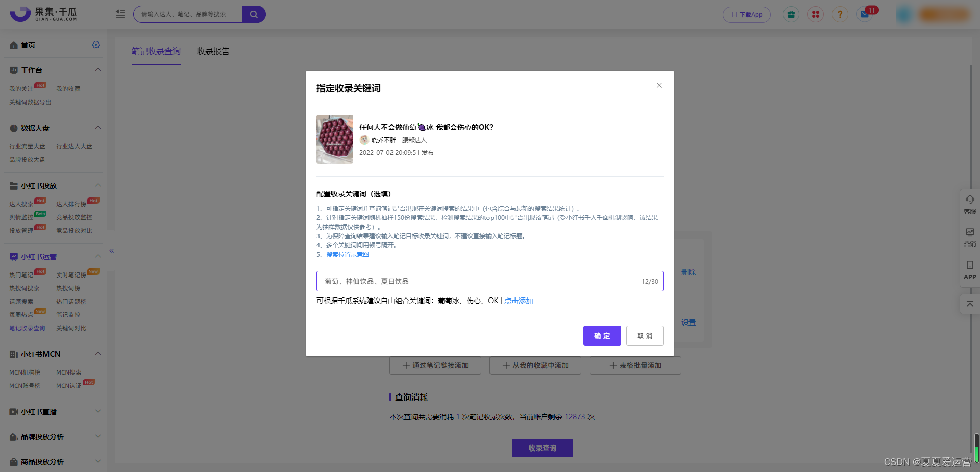Click the 工作台 workbench icon
The image size is (980, 472).
tap(14, 70)
